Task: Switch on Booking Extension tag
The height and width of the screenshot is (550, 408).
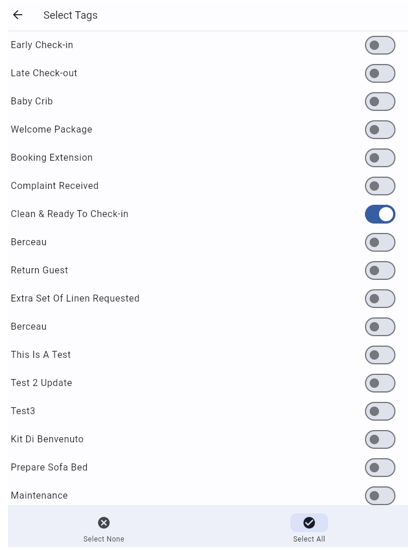Action: 380,158
